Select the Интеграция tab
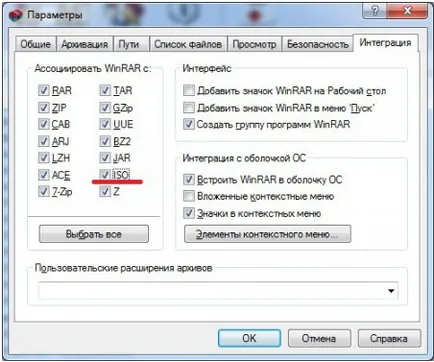The width and height of the screenshot is (434, 362). pyautogui.click(x=385, y=43)
